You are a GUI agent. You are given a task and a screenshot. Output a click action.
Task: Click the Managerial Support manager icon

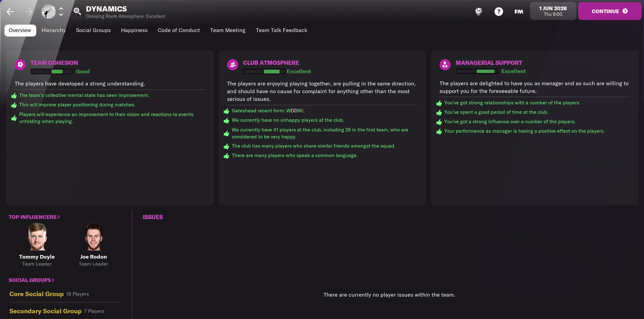(x=445, y=65)
